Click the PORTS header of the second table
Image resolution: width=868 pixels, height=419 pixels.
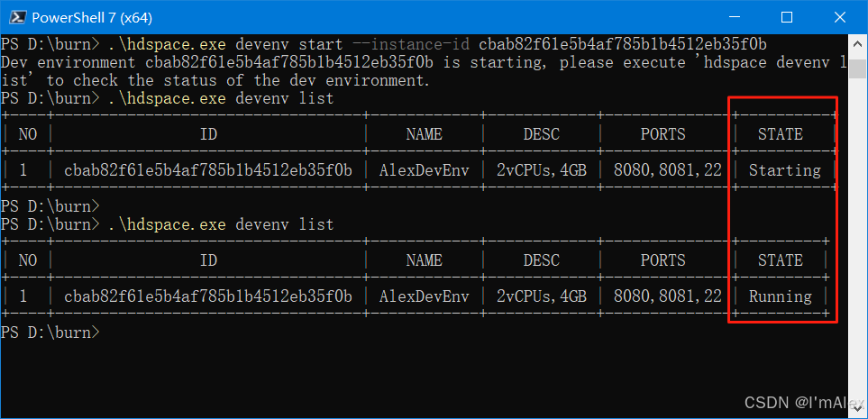[662, 260]
